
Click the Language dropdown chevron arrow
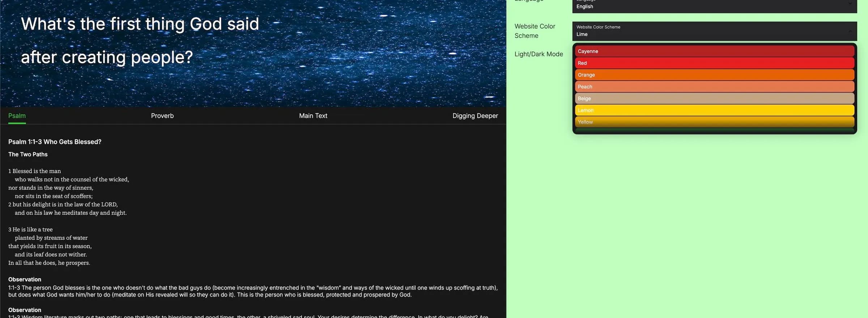tap(850, 4)
